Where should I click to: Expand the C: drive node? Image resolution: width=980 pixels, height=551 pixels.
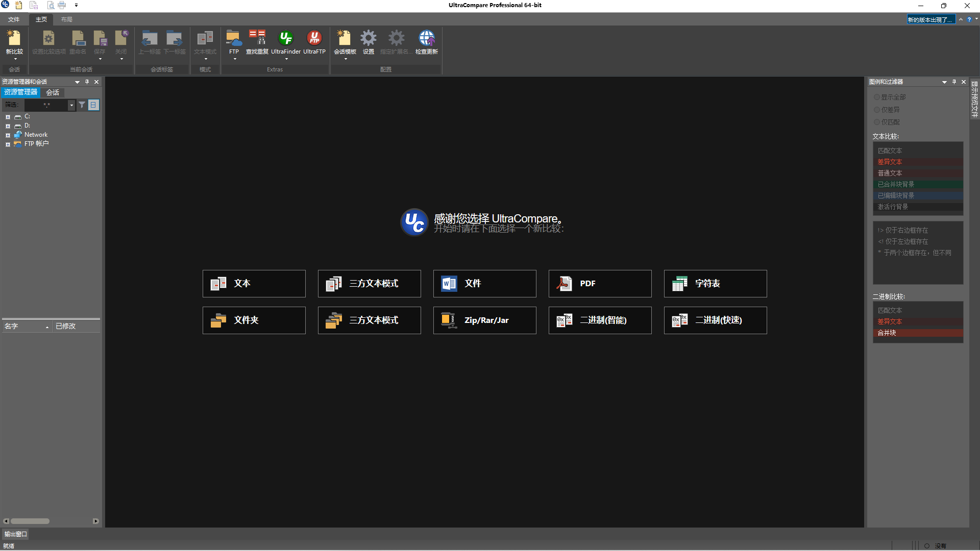8,117
